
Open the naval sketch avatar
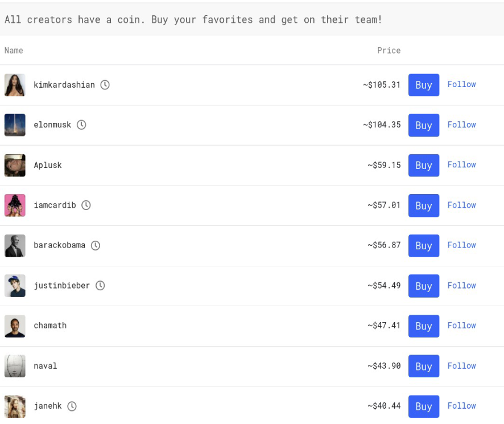tap(15, 366)
